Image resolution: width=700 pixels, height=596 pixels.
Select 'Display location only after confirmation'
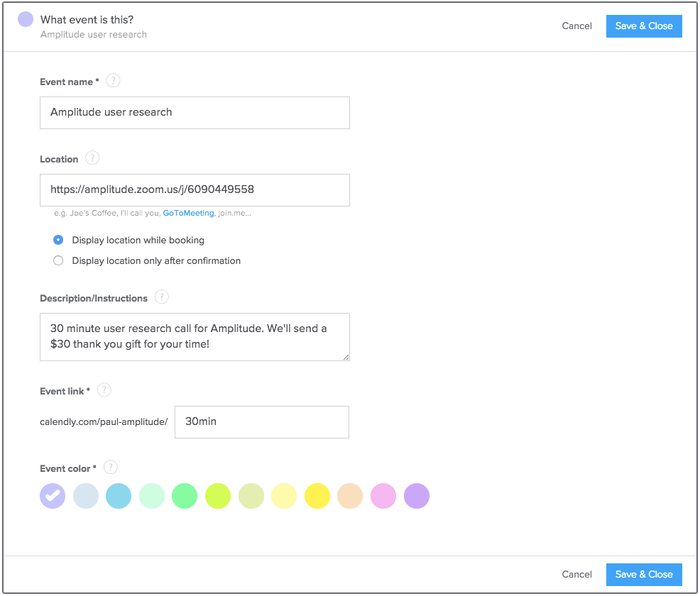58,260
